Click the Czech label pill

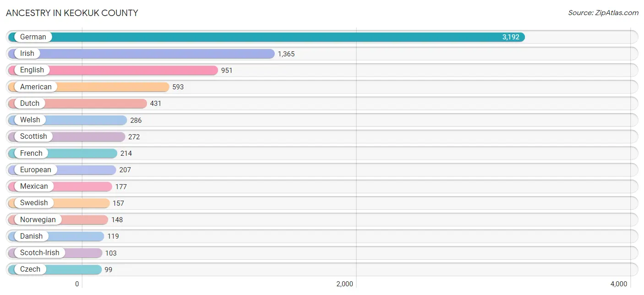tap(30, 269)
